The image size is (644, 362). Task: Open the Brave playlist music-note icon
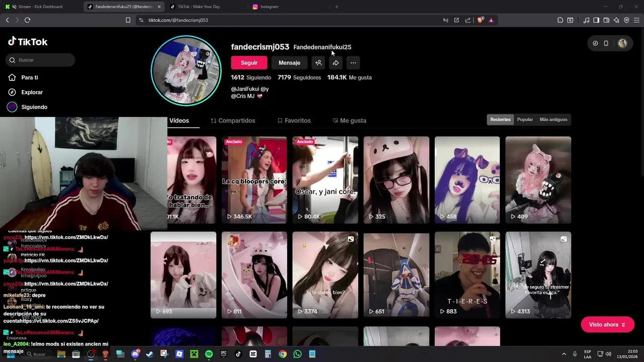click(586, 20)
